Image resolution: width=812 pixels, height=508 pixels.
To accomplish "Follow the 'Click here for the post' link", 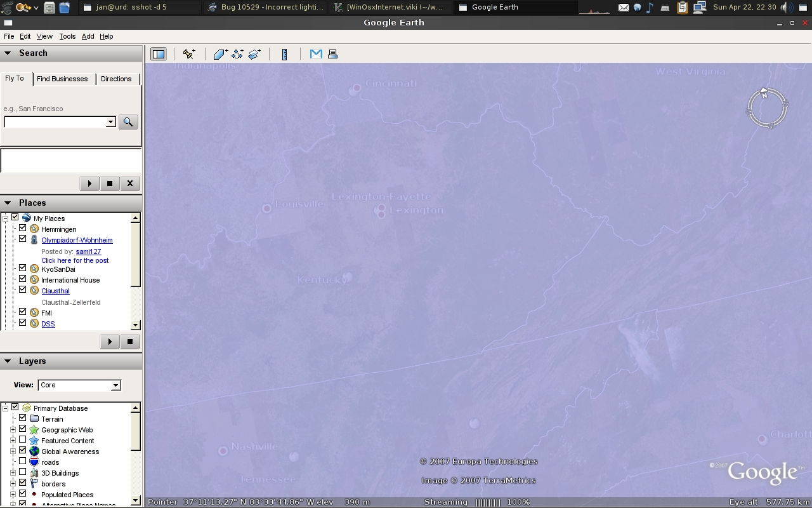I will click(75, 260).
